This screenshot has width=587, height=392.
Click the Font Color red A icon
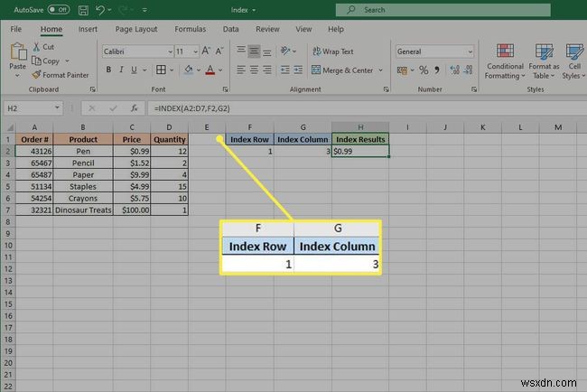click(x=210, y=70)
